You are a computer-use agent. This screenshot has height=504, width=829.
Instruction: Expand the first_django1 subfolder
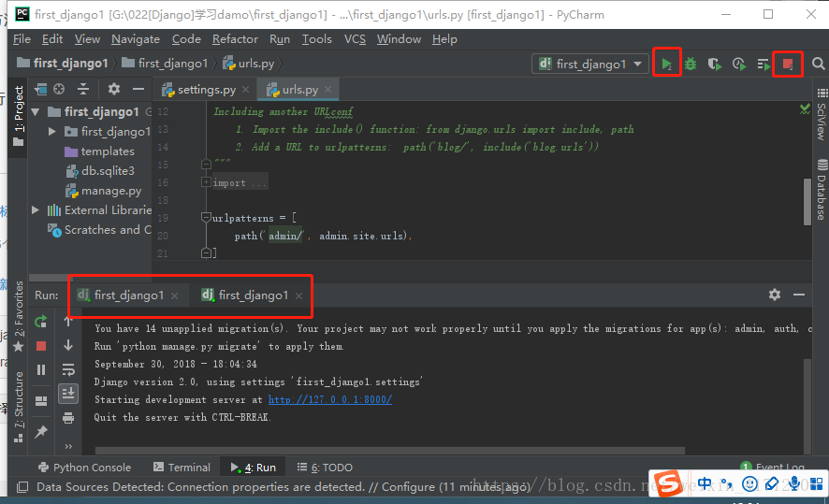(x=51, y=132)
